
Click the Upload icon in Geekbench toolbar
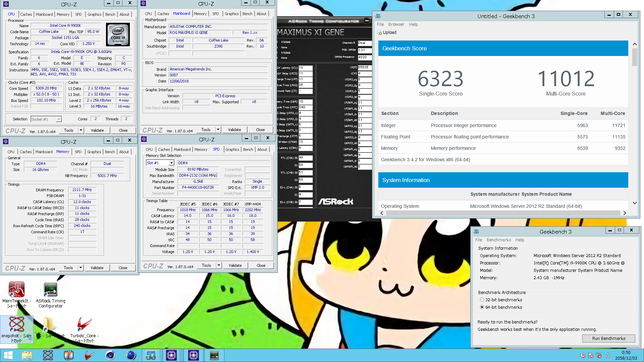(379, 33)
